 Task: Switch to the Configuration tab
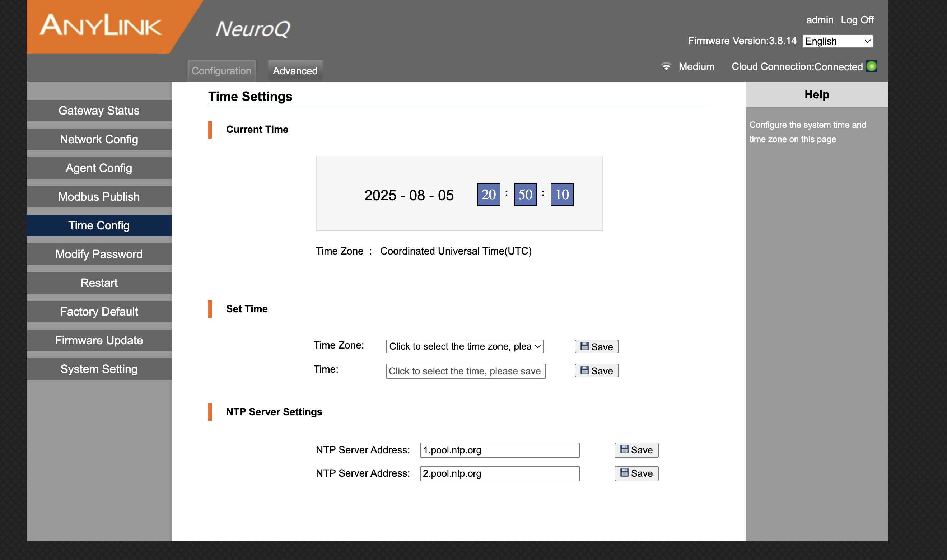click(x=221, y=71)
